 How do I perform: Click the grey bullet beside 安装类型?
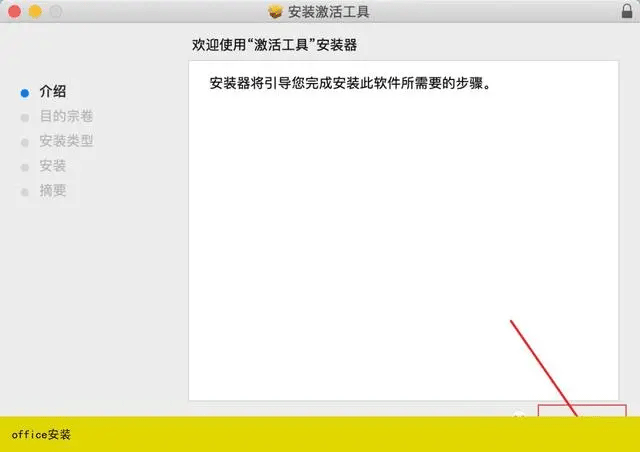(25, 142)
